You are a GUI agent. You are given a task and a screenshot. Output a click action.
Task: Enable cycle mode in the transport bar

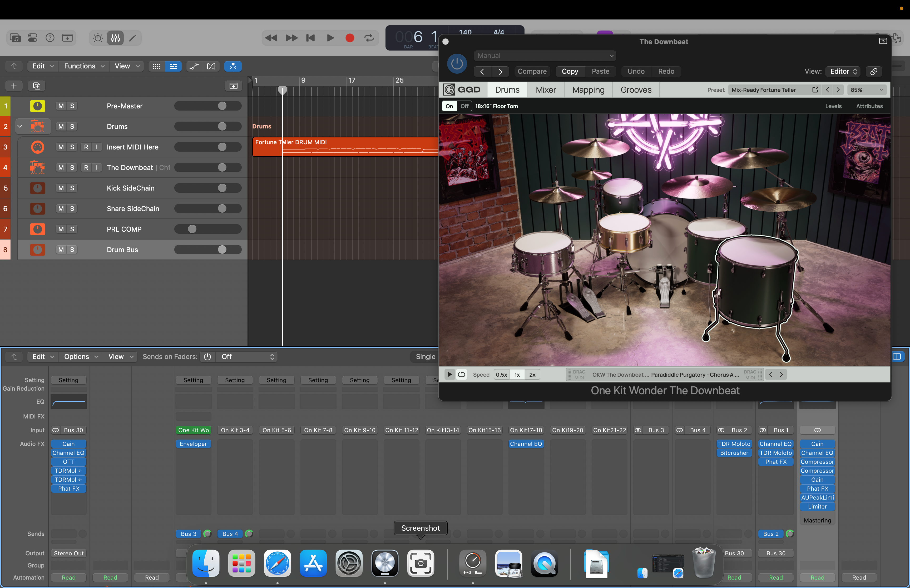click(x=368, y=37)
